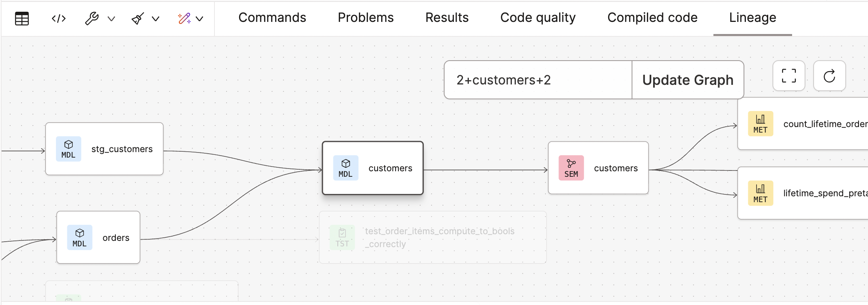Image resolution: width=868 pixels, height=305 pixels.
Task: Toggle the test_order_items_compute_to_bools_correctly test node
Action: tap(432, 237)
